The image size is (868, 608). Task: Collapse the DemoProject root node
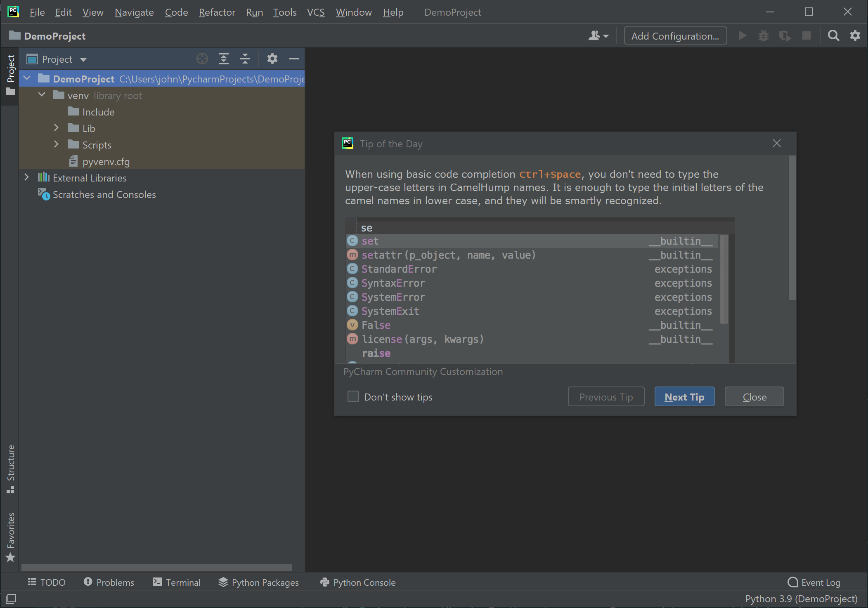[27, 78]
